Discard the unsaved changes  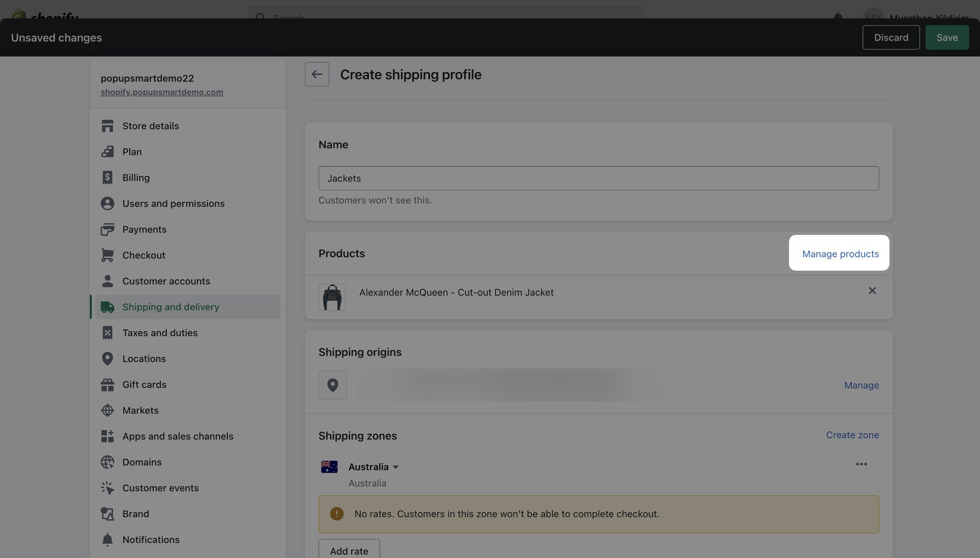tap(891, 37)
